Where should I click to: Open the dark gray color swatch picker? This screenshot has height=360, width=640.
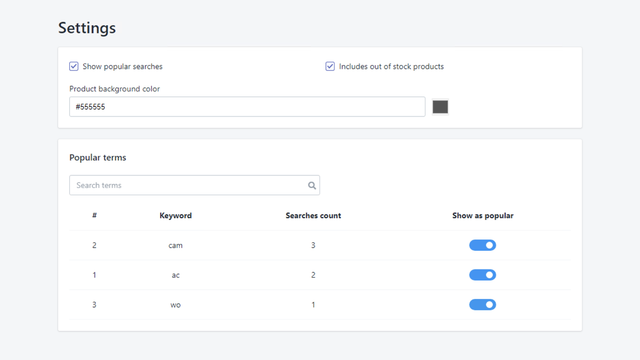[x=440, y=107]
